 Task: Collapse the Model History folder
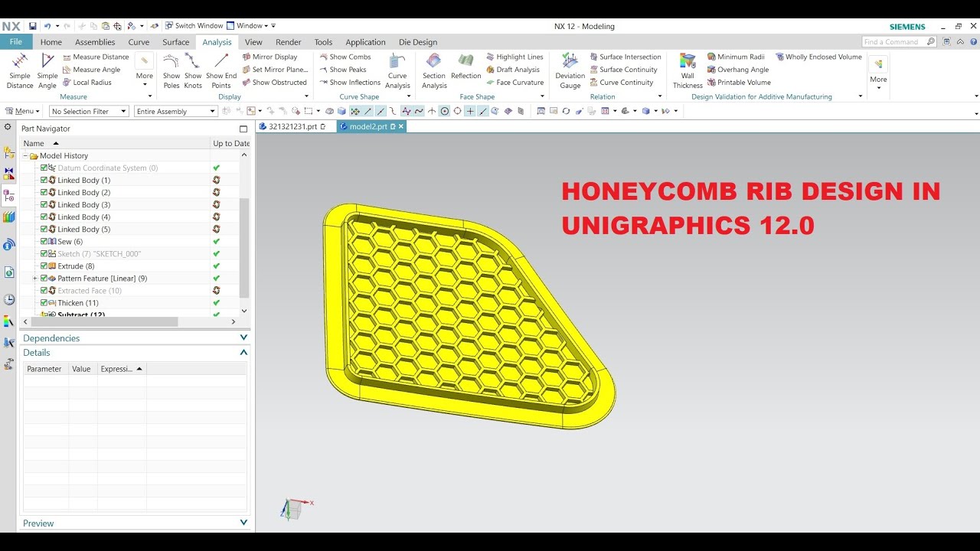(24, 156)
